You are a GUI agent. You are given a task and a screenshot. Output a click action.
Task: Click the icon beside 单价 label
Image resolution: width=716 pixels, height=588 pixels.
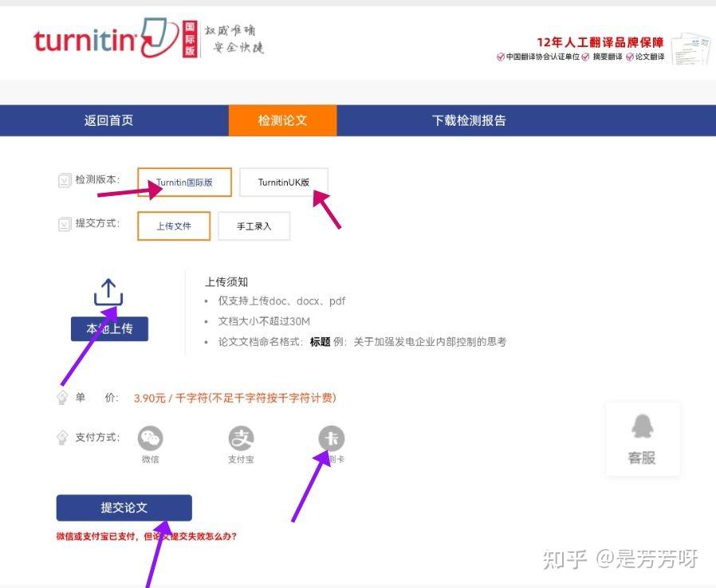pos(61,398)
